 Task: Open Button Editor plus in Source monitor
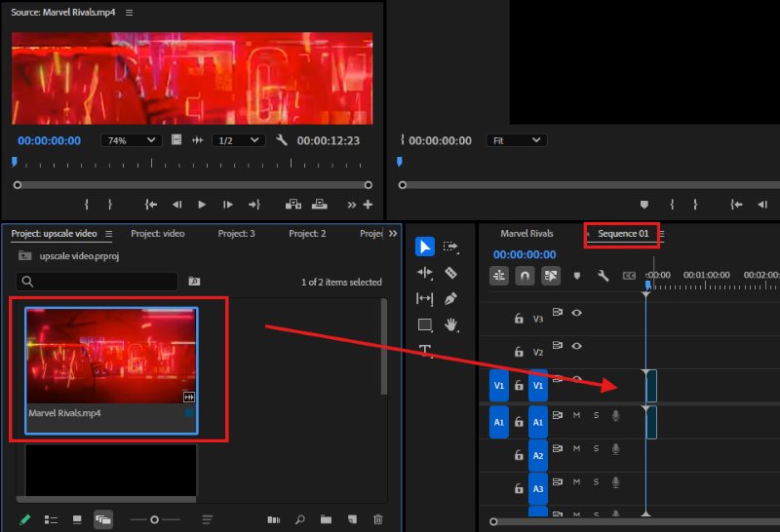pos(368,205)
